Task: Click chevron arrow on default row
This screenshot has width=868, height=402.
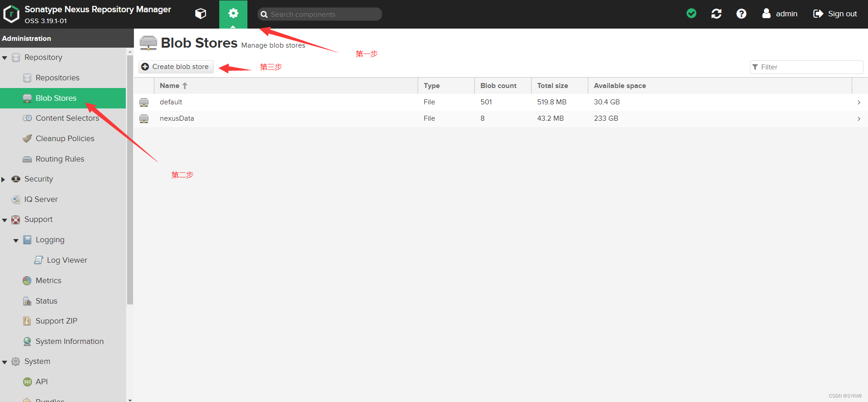Action: pos(859,103)
